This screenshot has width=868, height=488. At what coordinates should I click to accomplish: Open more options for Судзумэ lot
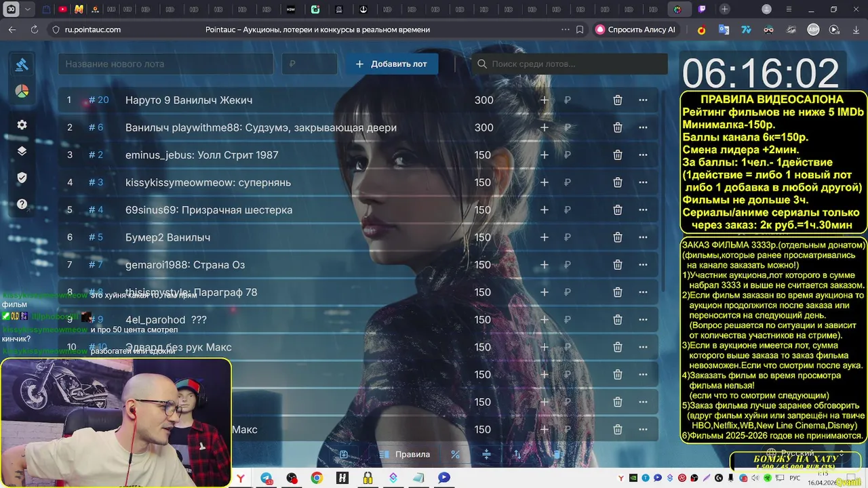pos(643,127)
